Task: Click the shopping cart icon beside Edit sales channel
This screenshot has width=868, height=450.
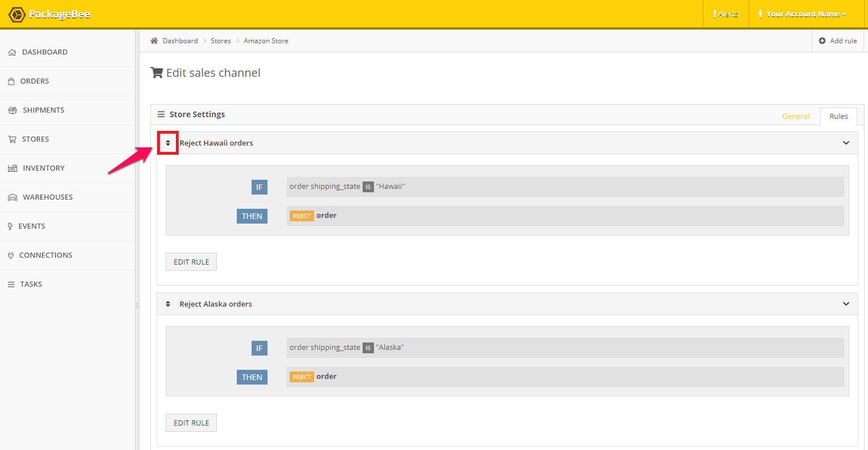Action: [157, 73]
